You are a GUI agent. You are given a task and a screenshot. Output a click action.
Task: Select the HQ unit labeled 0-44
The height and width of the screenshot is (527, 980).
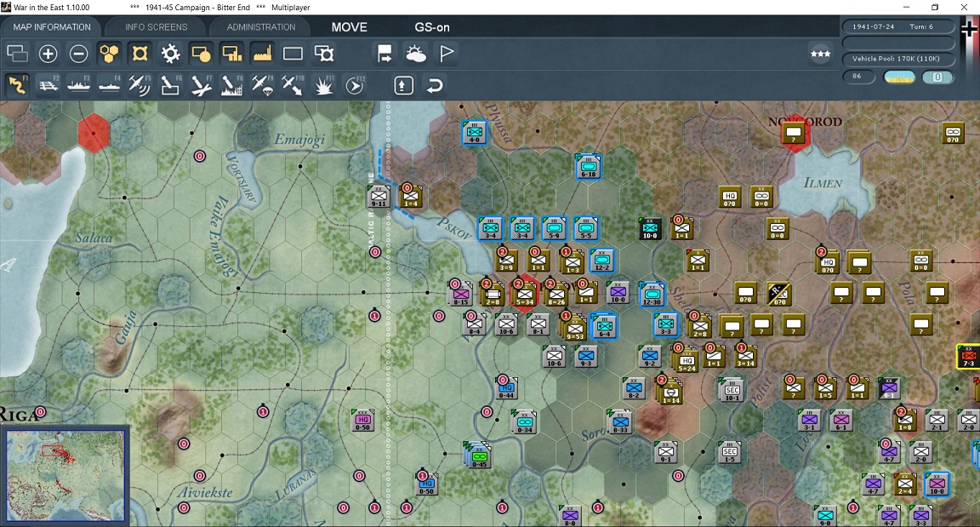pyautogui.click(x=506, y=388)
